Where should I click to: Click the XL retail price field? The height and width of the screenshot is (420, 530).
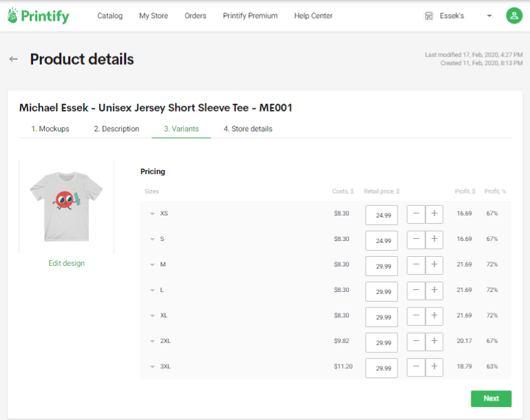coord(381,317)
